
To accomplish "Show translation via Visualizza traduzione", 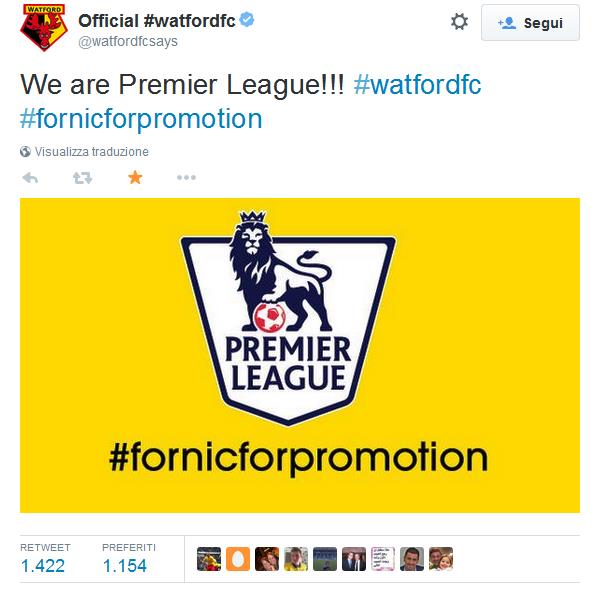I will [x=92, y=152].
